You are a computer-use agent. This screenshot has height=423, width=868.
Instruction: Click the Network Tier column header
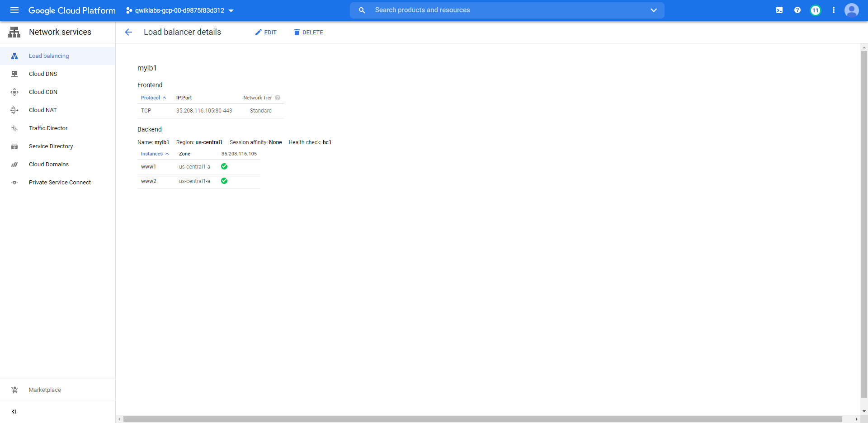[258, 98]
